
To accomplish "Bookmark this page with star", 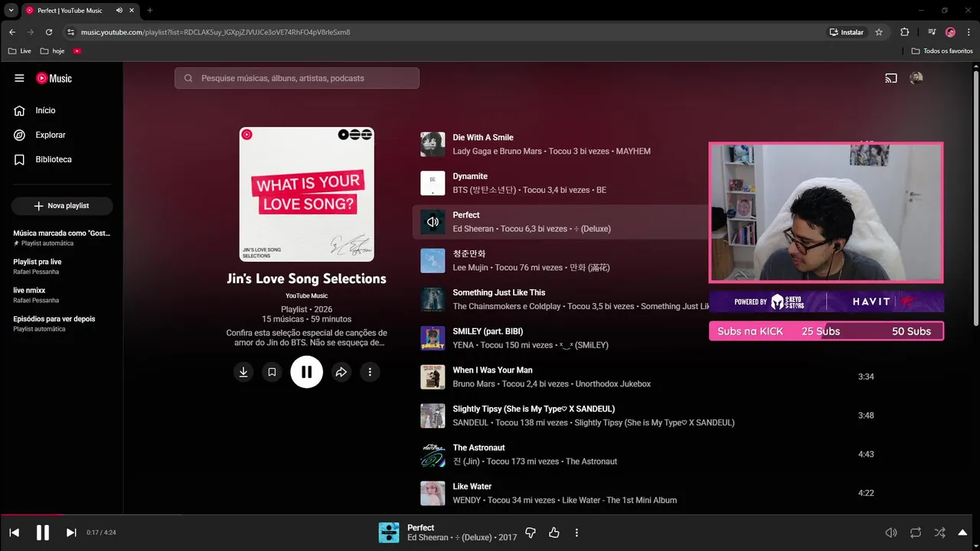I will [879, 32].
